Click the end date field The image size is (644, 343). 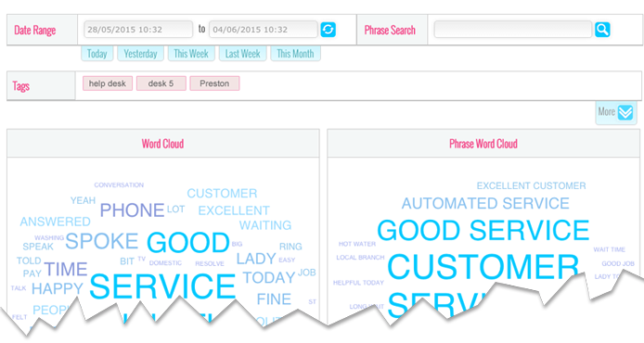click(x=264, y=30)
